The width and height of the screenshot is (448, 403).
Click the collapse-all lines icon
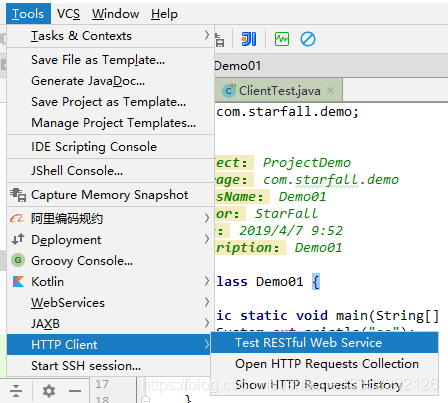[16, 391]
